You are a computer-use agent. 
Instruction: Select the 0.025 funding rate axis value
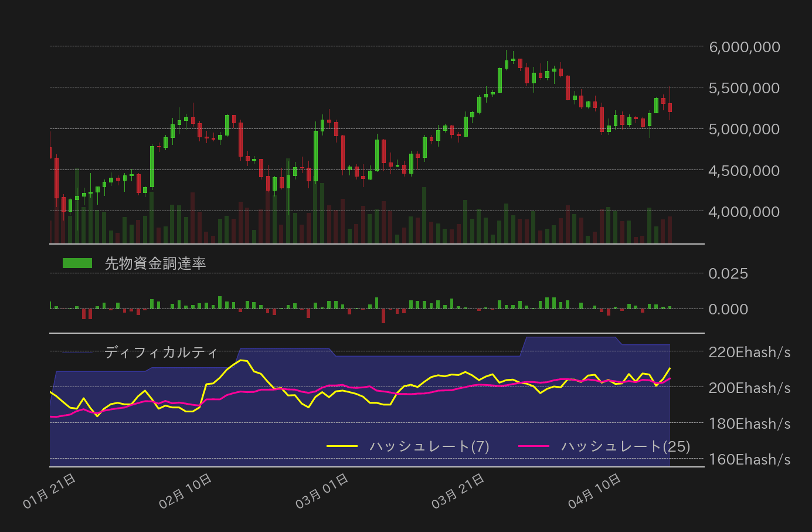(x=728, y=273)
